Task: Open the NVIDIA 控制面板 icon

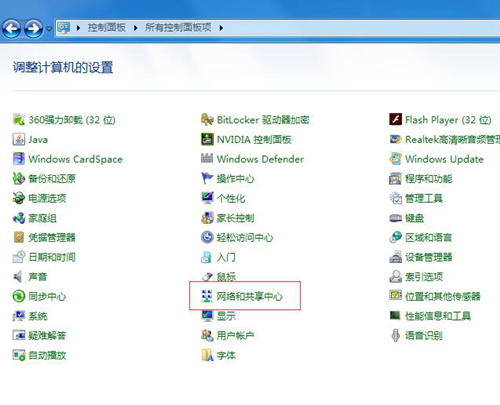Action: (207, 139)
